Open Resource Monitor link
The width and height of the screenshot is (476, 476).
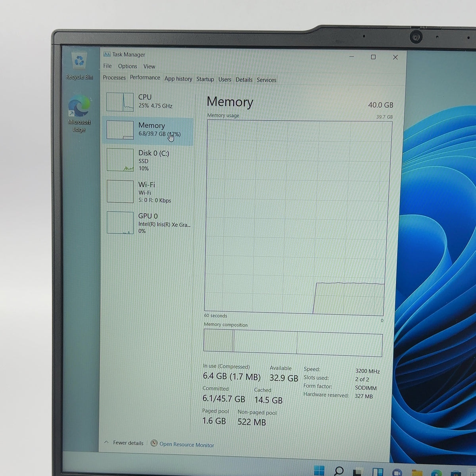pyautogui.click(x=186, y=445)
